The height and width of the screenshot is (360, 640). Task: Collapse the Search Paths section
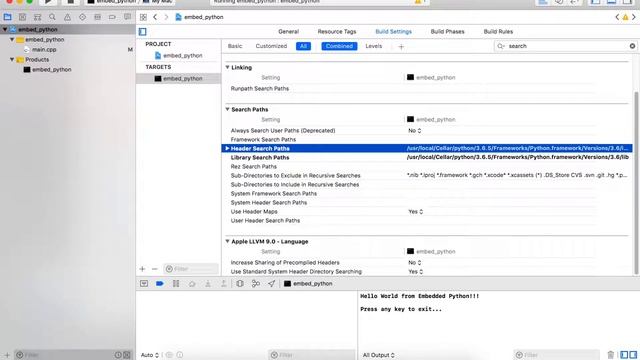[x=227, y=109]
